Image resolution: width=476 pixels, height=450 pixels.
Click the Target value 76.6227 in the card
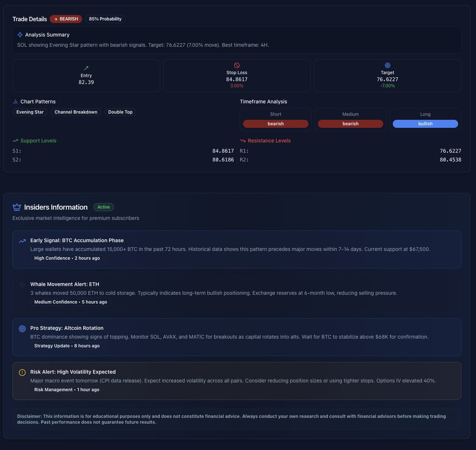point(388,79)
